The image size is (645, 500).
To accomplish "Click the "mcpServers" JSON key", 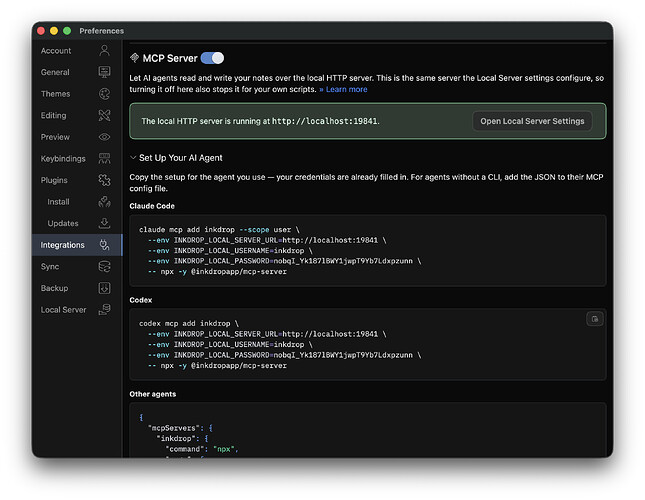I will click(172, 428).
